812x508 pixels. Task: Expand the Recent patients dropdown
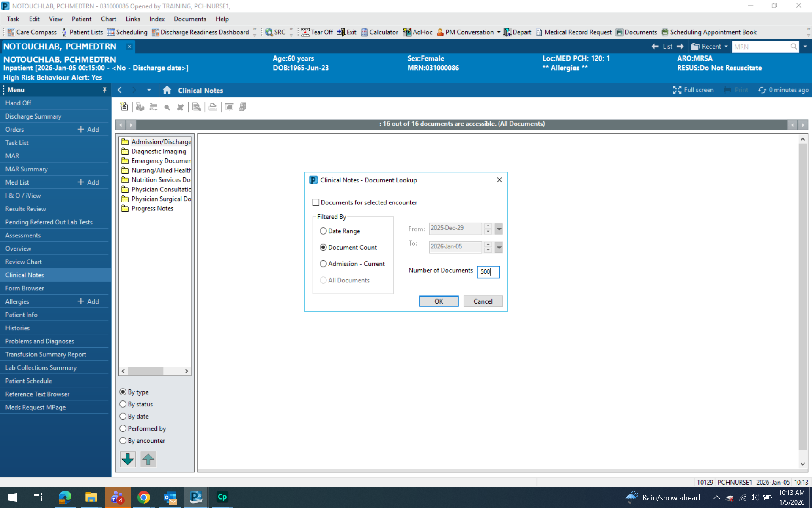(x=726, y=47)
